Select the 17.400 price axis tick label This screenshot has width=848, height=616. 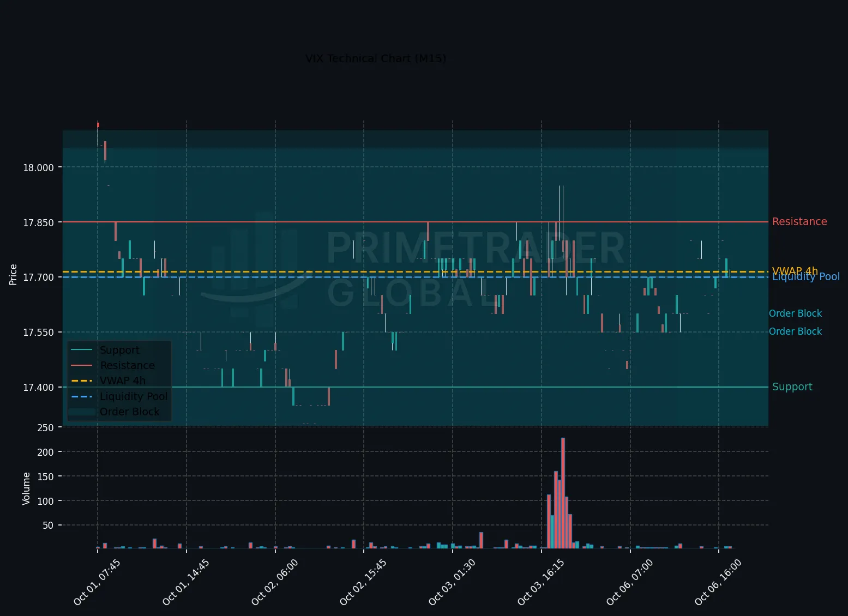(x=38, y=388)
